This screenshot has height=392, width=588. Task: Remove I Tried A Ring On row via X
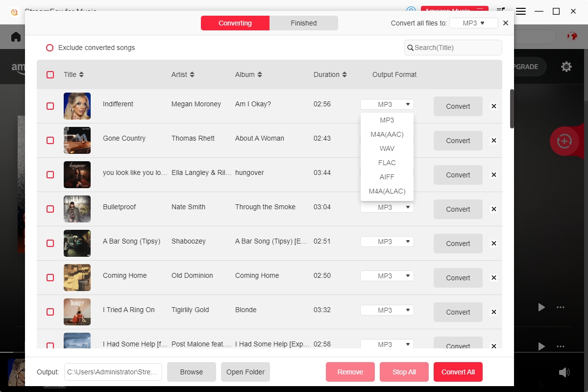(x=494, y=312)
